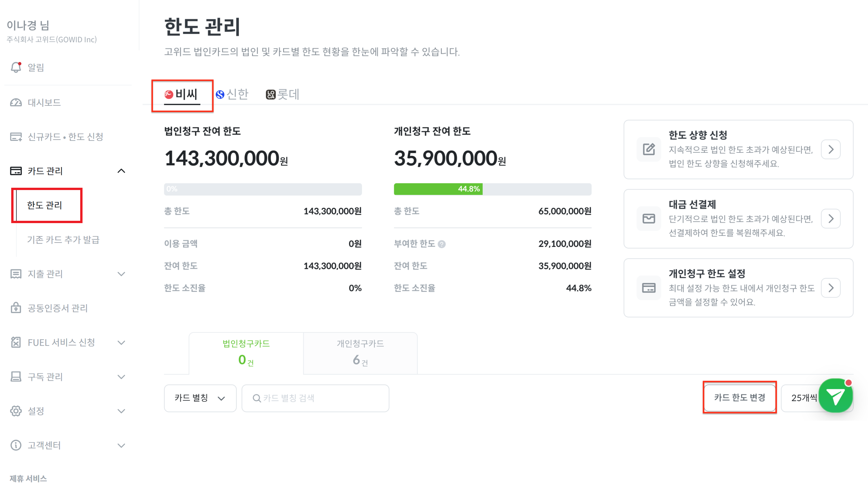Click the 신규카드 한도 신청 card icon

[16, 137]
